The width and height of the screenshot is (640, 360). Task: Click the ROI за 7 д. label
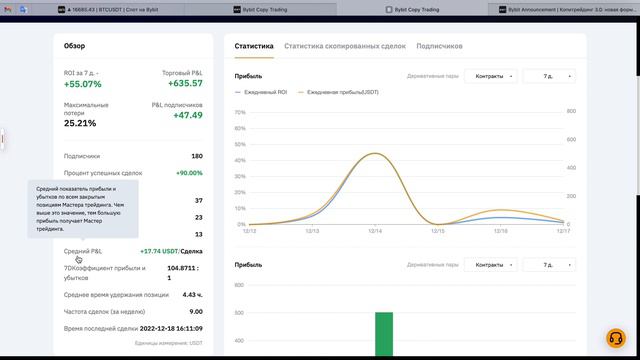(81, 73)
